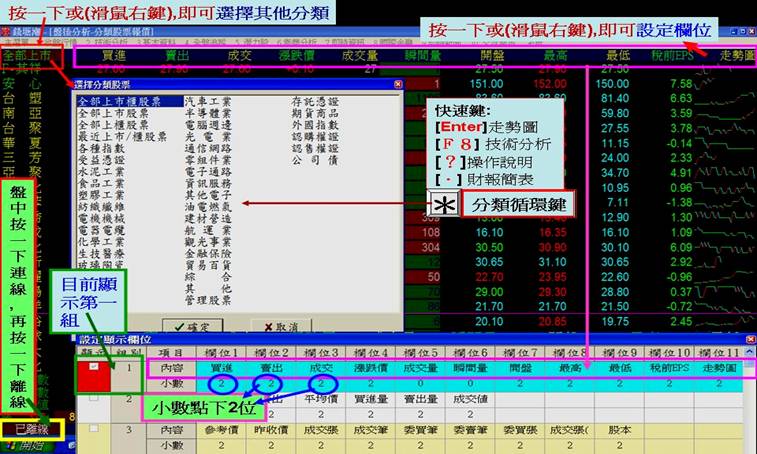Viewport: 757px width, 454px height.
Task: Click the 買進 column header
Action: coord(114,55)
